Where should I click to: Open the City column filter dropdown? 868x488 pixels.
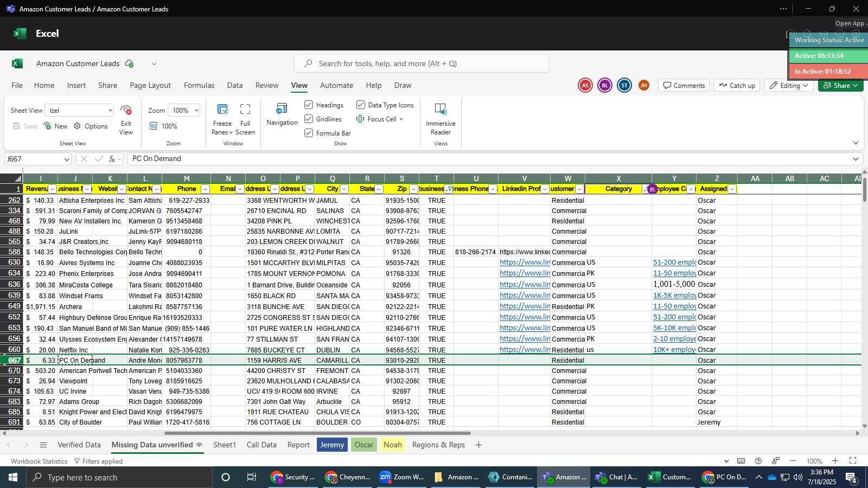click(x=344, y=189)
